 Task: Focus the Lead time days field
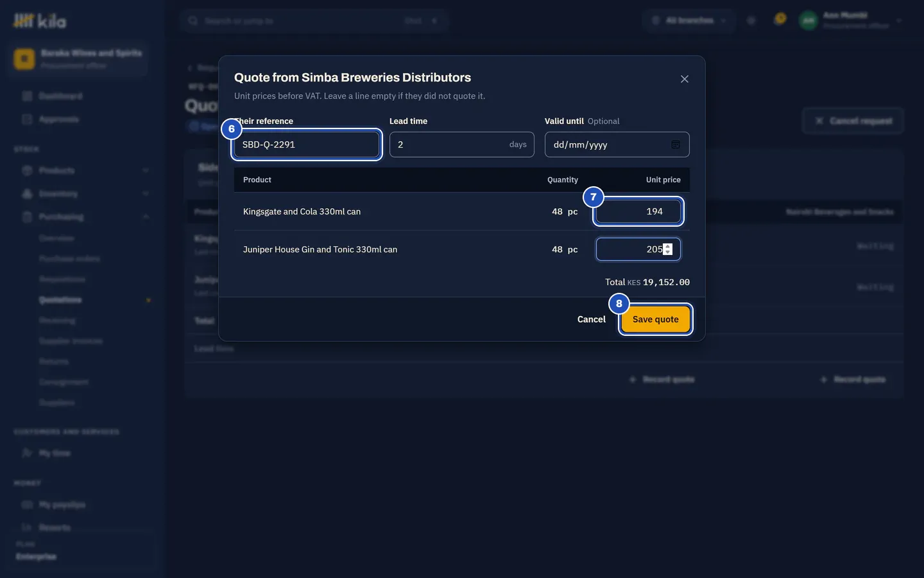coord(462,144)
